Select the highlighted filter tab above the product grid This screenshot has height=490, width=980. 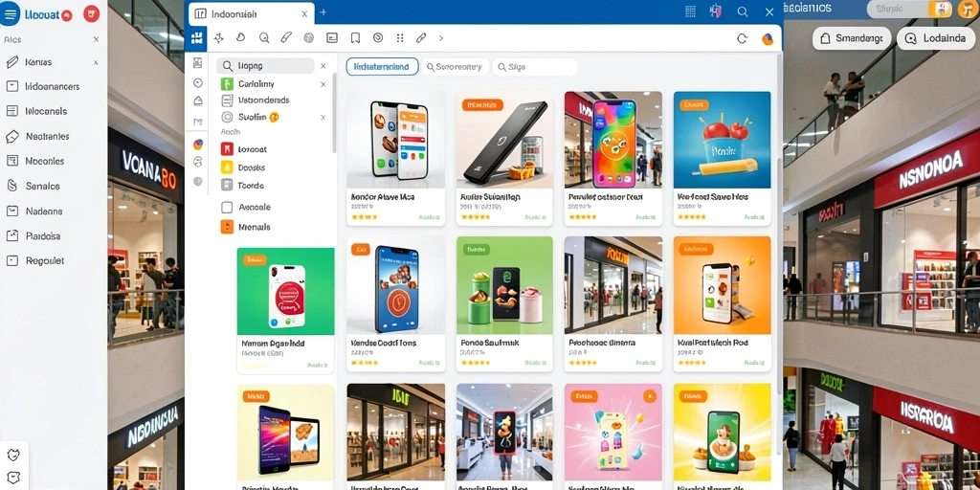[382, 66]
